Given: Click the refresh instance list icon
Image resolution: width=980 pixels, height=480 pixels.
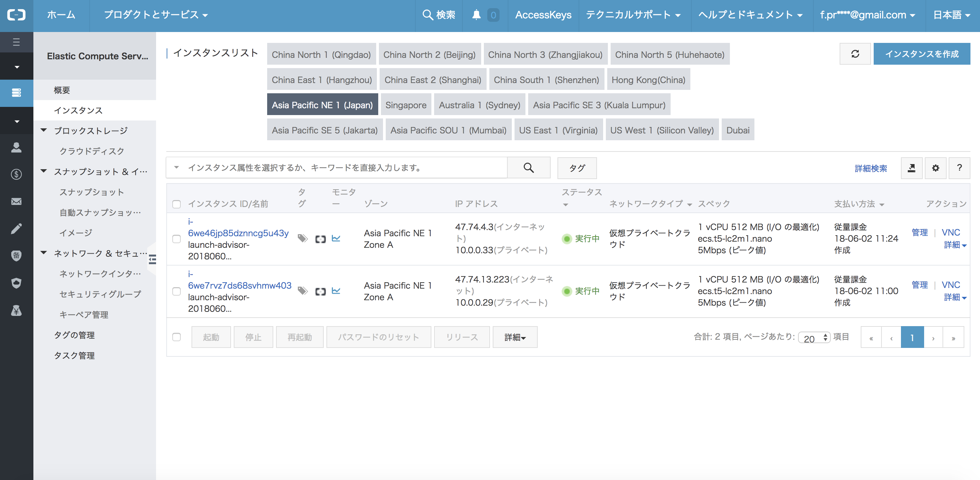Looking at the screenshot, I should (855, 54).
